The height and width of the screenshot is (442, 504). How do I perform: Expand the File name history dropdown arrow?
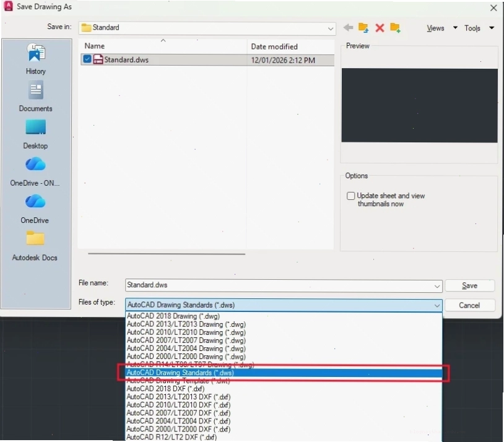[437, 286]
